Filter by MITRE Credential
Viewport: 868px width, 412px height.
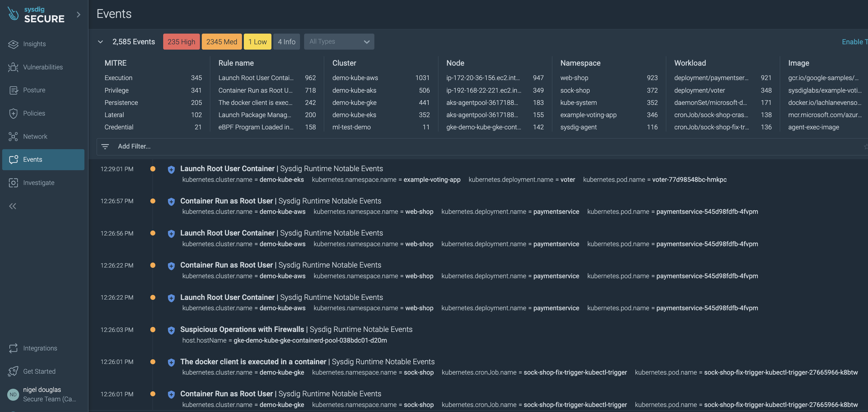153,127
